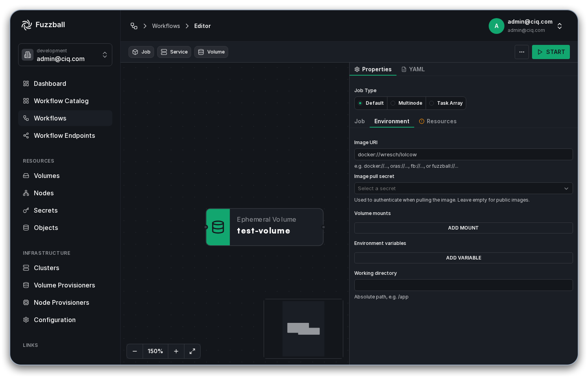Open Secrets resource page
Screen dimensions: 588x378
pos(65,210)
